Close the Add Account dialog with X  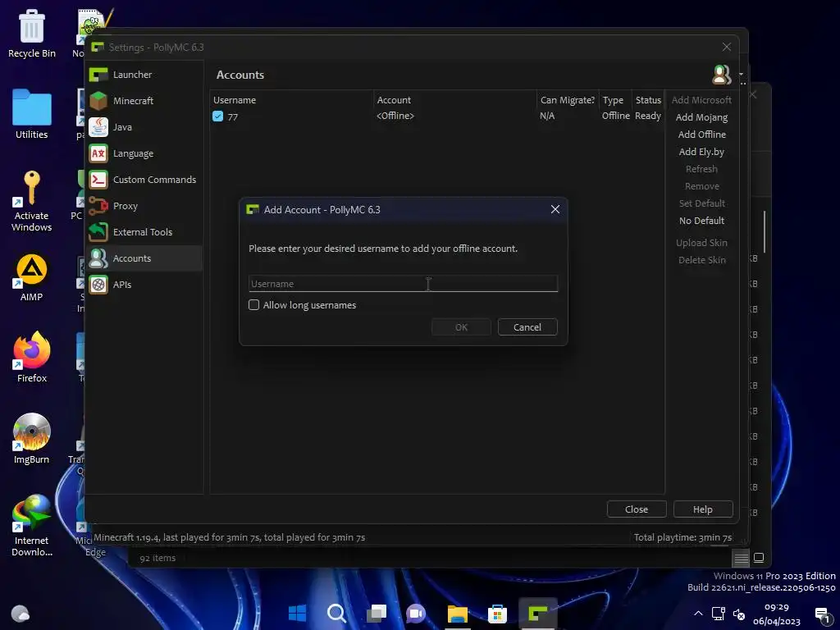point(555,209)
